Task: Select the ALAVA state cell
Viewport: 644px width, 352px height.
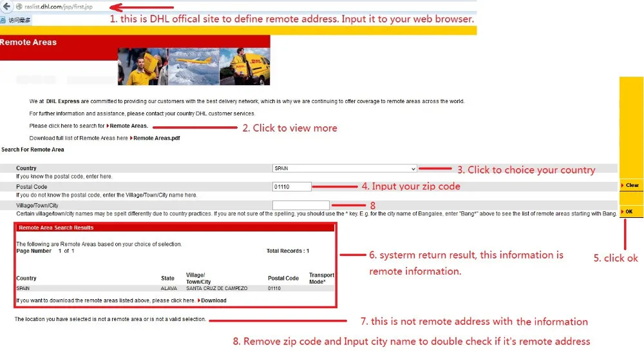Action: tap(169, 288)
